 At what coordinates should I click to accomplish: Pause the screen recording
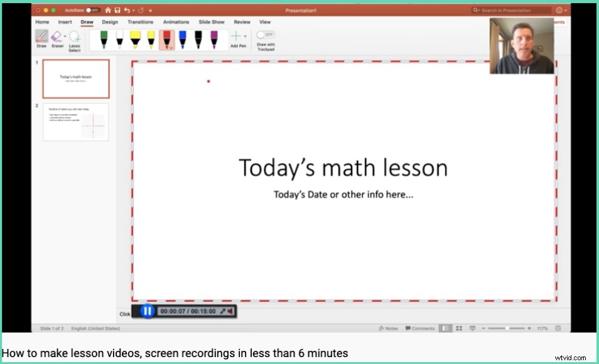tap(147, 311)
